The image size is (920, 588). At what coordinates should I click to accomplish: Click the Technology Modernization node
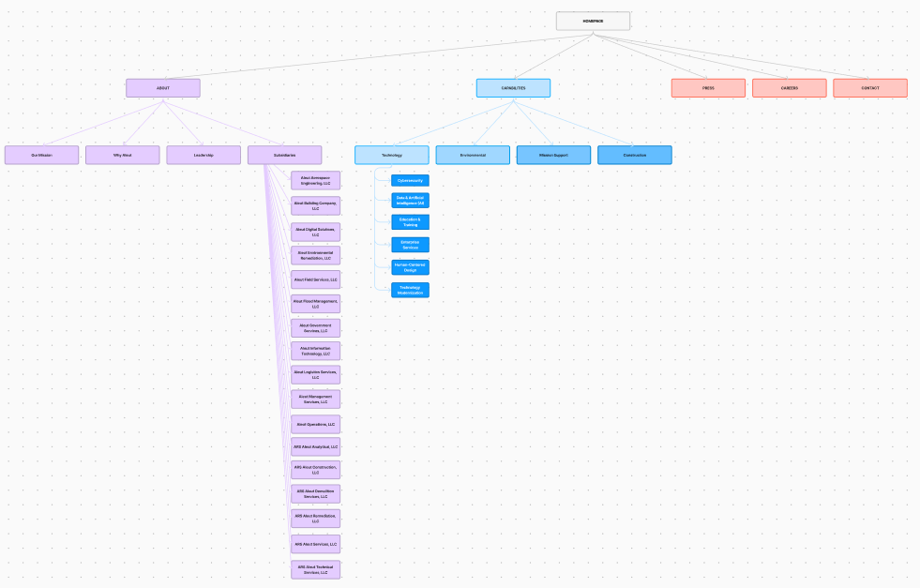click(410, 290)
